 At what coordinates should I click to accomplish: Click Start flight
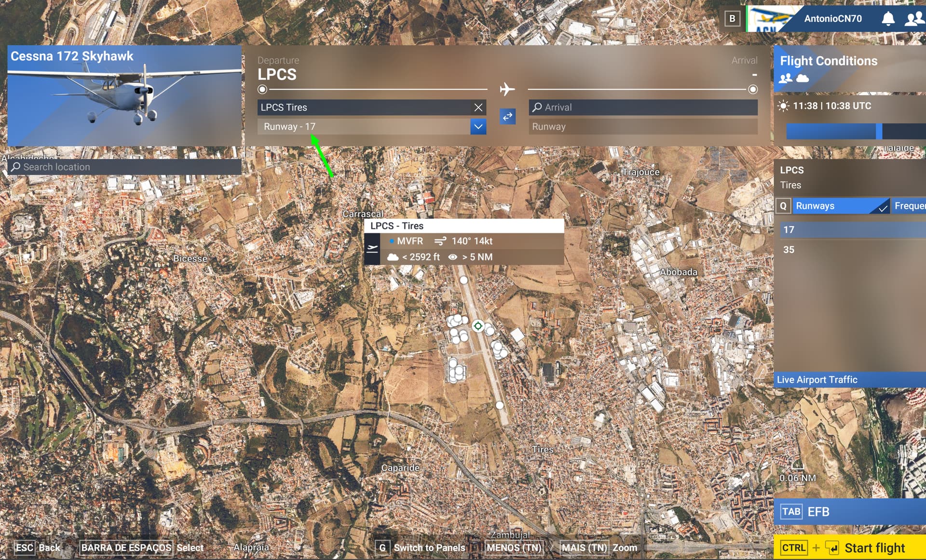850,548
